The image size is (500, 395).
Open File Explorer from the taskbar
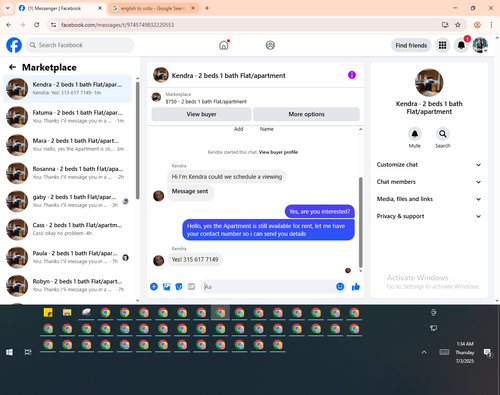67,313
